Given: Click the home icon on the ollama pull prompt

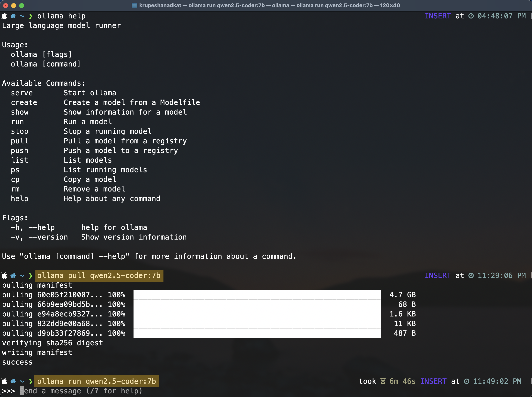Looking at the screenshot, I should 13,276.
